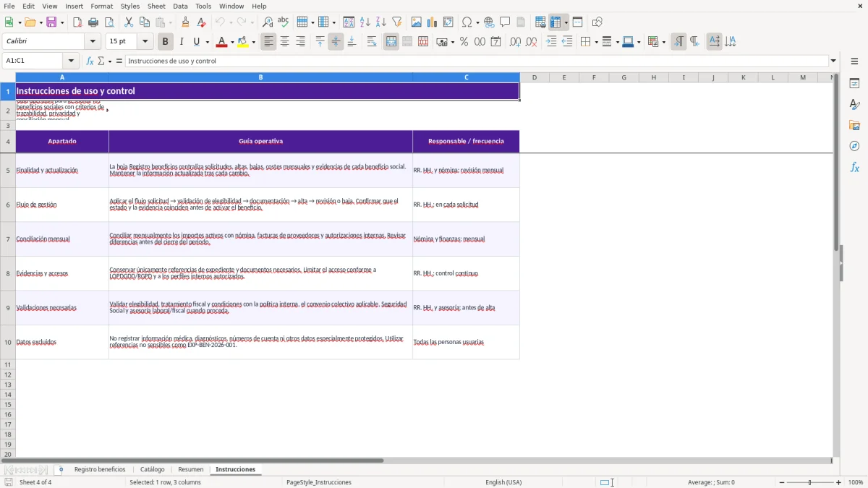Screen dimensions: 868x488
Task: Toggle Wrap Text
Action: [x=372, y=42]
